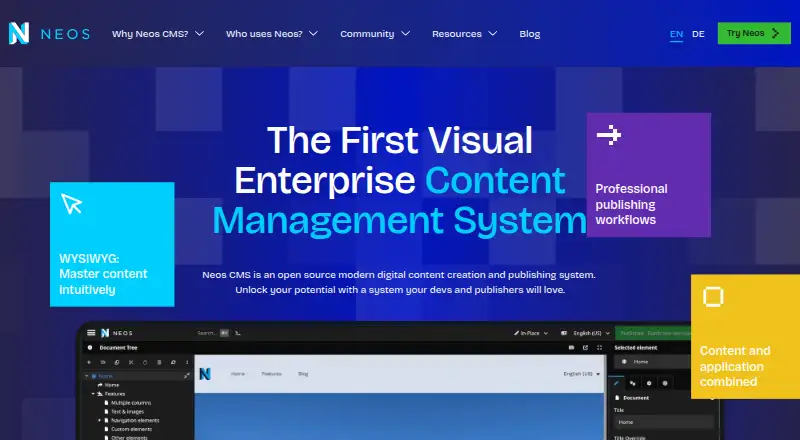
Task: Select the pencil properties tab in inspector
Action: [x=616, y=383]
